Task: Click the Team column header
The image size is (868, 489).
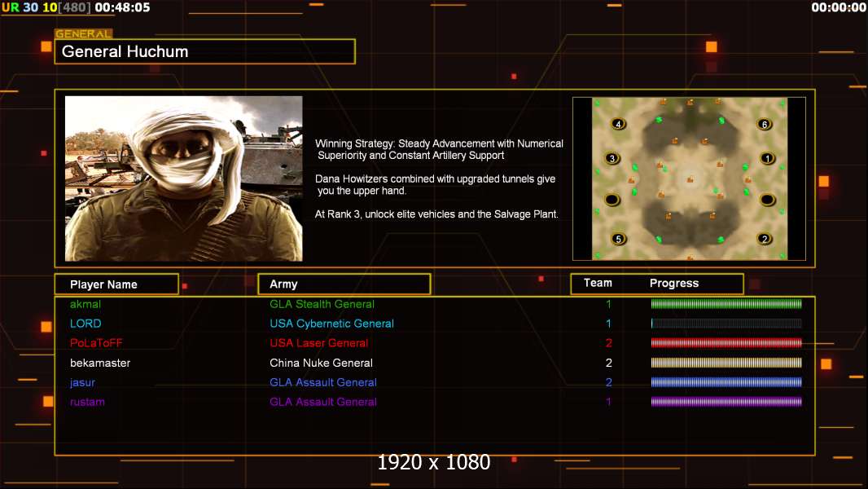Action: (598, 283)
